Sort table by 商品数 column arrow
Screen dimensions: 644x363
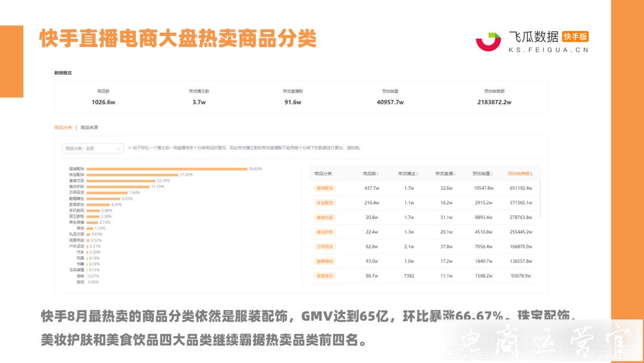(377, 174)
